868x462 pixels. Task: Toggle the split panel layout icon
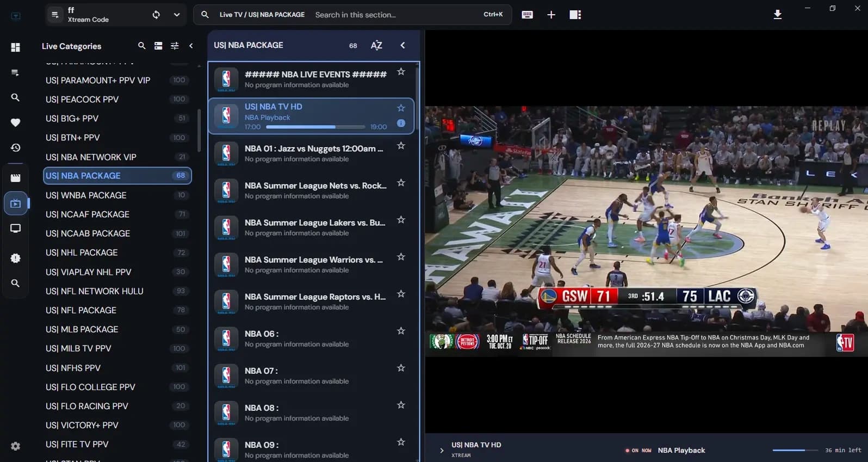[x=575, y=15]
